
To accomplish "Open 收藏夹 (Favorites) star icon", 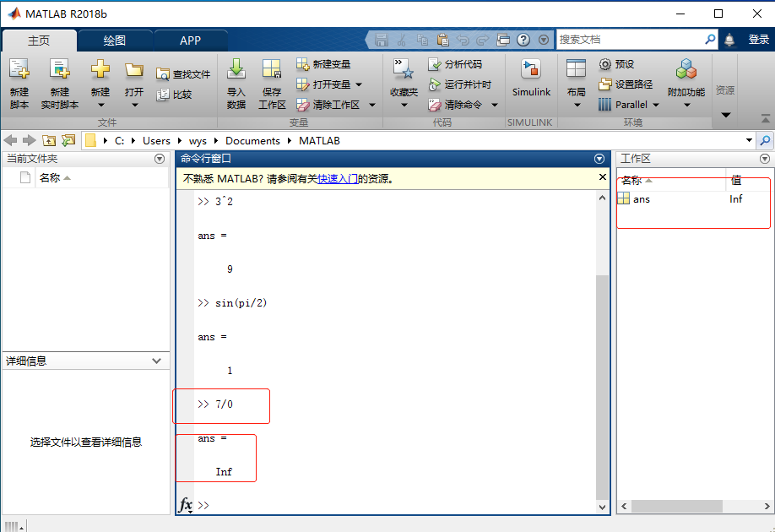I will 404,68.
